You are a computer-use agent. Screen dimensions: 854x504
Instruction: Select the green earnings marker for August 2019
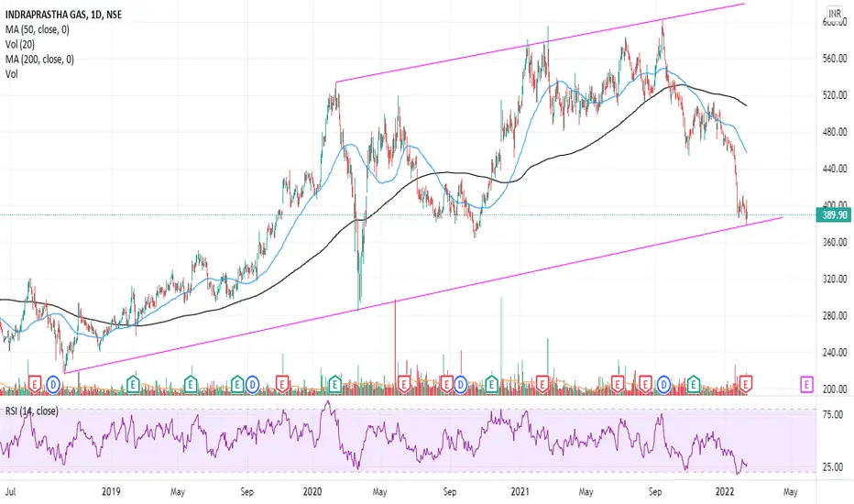pos(237,385)
